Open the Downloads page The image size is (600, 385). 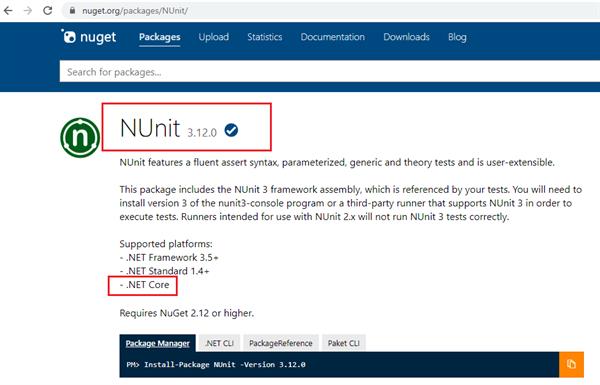point(406,37)
